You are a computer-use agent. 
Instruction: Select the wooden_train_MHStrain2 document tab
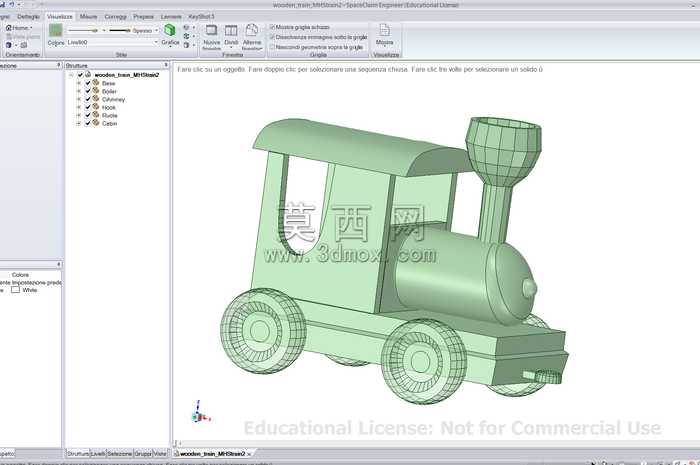click(212, 453)
